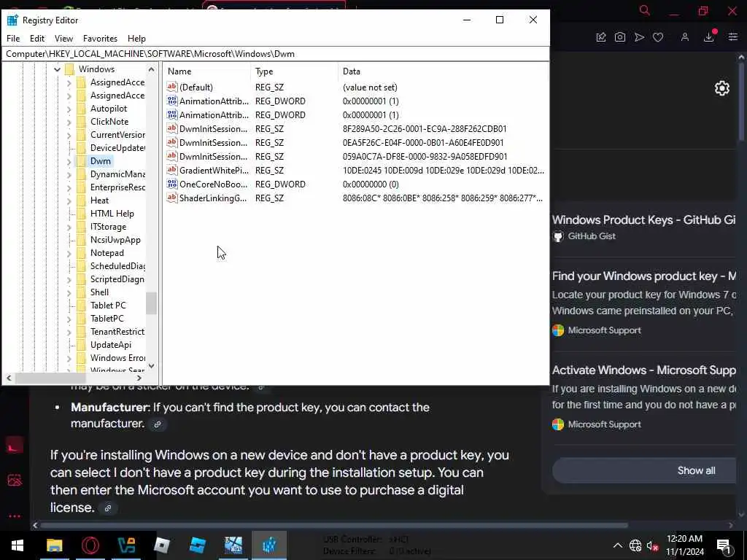
Task: Click the browser edit/note icon in toolbar
Action: point(601,37)
